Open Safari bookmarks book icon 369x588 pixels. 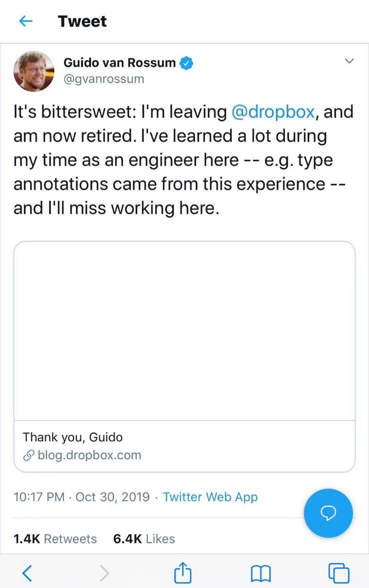click(261, 573)
